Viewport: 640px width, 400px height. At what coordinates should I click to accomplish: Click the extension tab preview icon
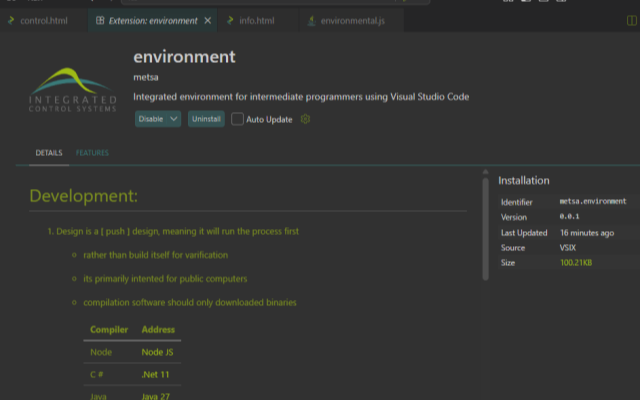point(100,20)
